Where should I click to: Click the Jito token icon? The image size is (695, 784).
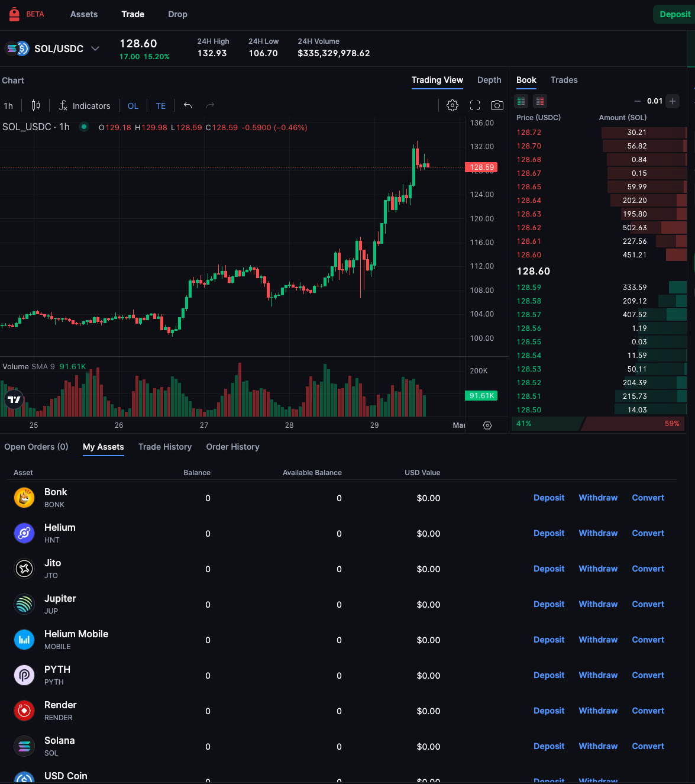[24, 569]
